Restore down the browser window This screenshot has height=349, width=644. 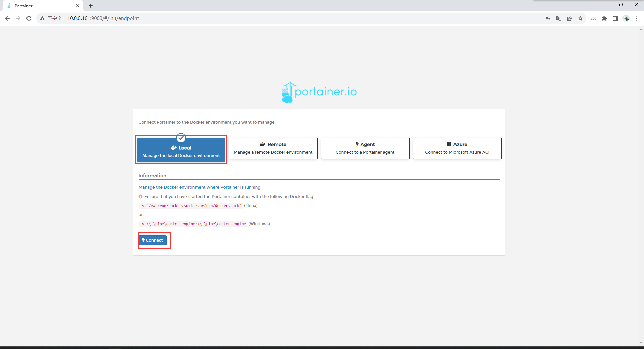click(621, 5)
